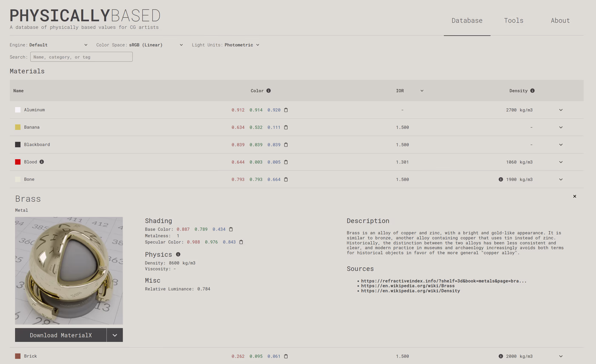Click the Brass render preview image
Viewport: 596px width, 364px height.
(x=69, y=271)
